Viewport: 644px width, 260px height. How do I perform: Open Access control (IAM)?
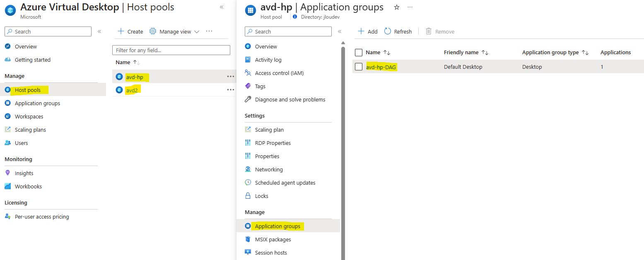tap(279, 73)
